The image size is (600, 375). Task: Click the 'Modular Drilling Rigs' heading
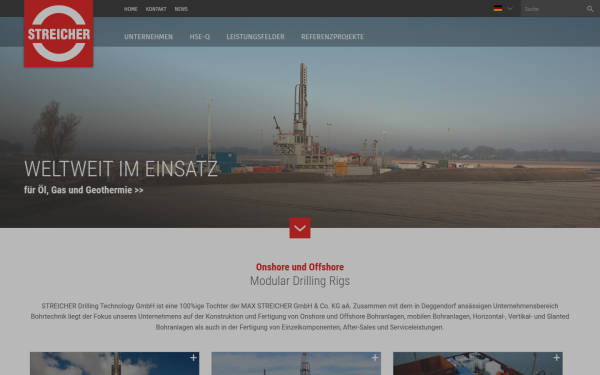pos(300,281)
